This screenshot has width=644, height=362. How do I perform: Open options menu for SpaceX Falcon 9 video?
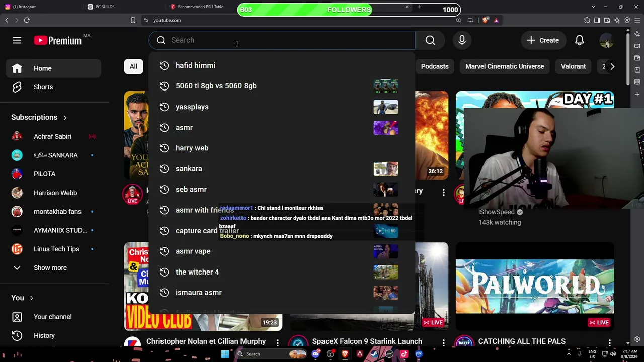(x=443, y=342)
